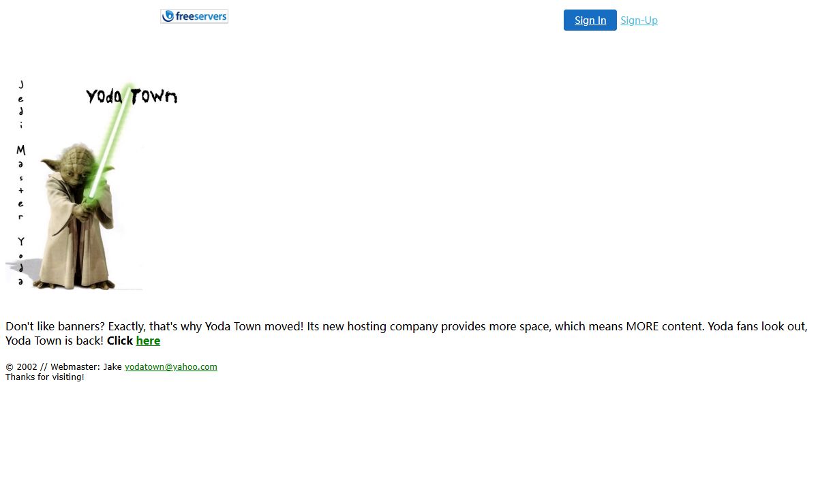Click the 'Yoda Town' handwritten title graphic

coord(132,96)
